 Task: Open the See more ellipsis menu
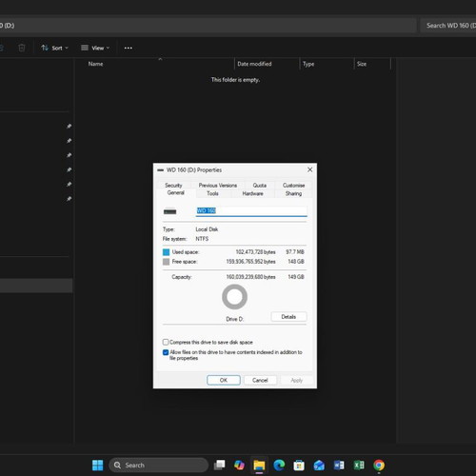tap(129, 48)
